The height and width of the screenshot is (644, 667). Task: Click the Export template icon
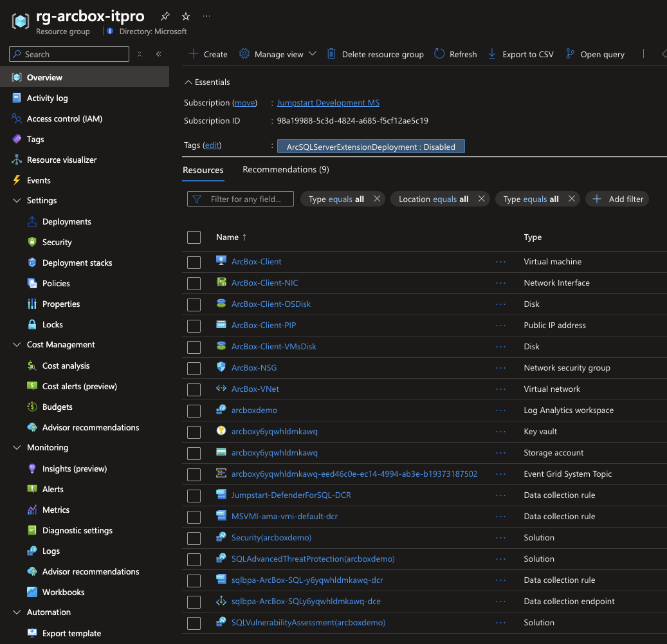click(x=32, y=633)
